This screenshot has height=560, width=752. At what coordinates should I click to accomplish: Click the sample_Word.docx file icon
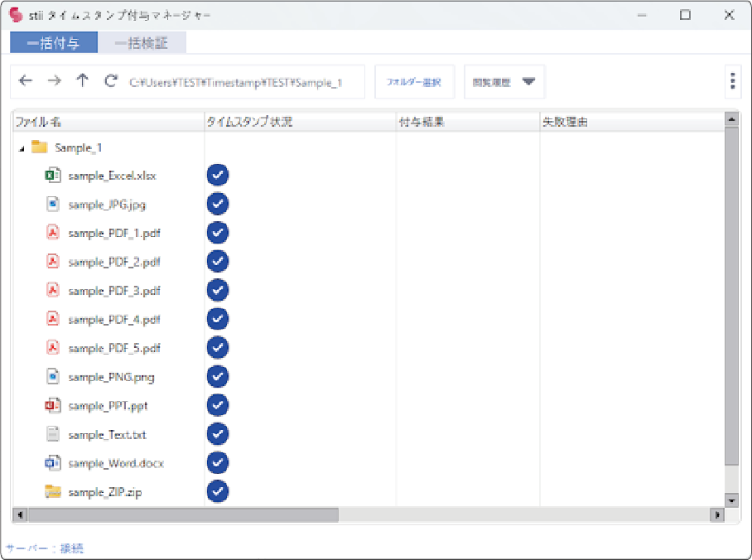[53, 463]
